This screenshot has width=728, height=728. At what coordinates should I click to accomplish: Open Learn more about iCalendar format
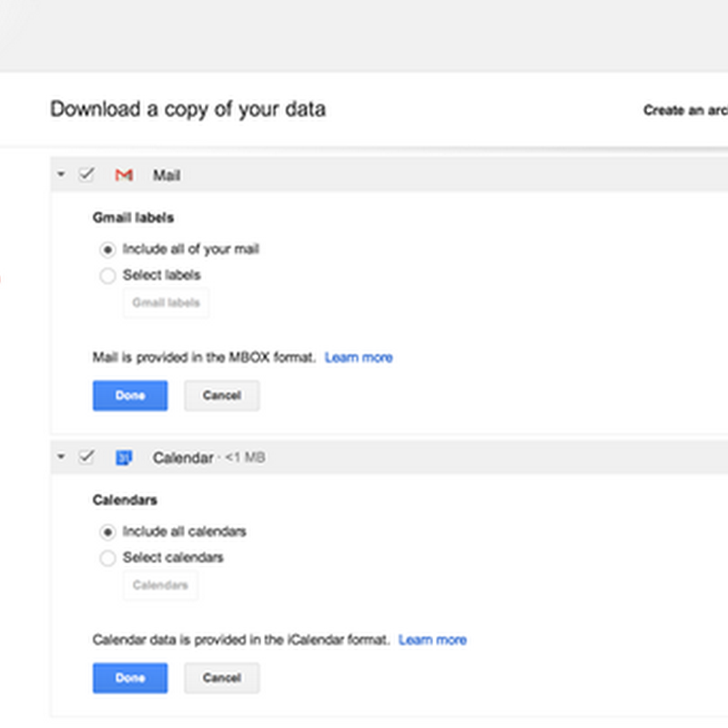(x=432, y=641)
